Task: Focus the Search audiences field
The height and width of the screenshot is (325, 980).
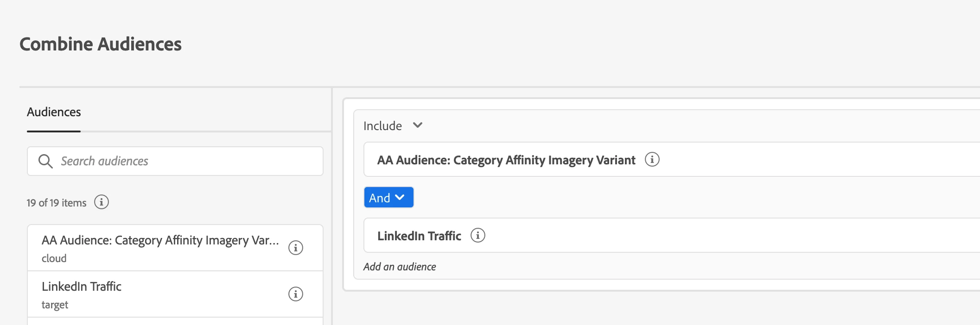Action: 185,161
